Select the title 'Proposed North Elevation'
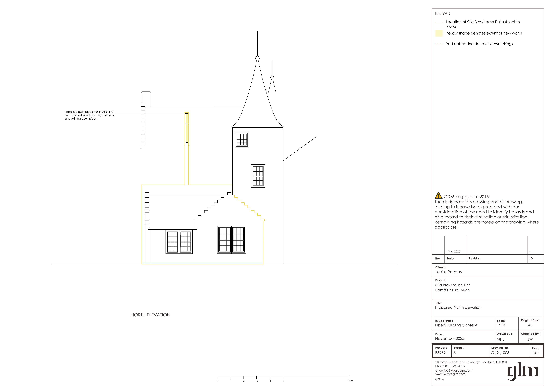The width and height of the screenshot is (555, 392). point(458,307)
